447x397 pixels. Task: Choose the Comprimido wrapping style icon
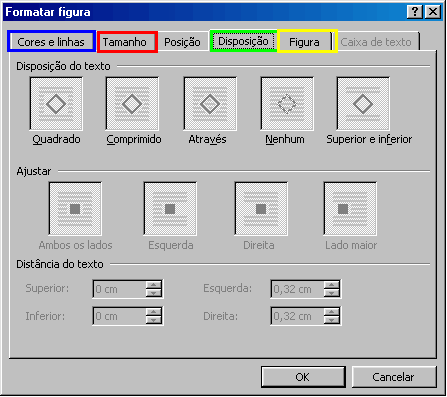tap(132, 104)
